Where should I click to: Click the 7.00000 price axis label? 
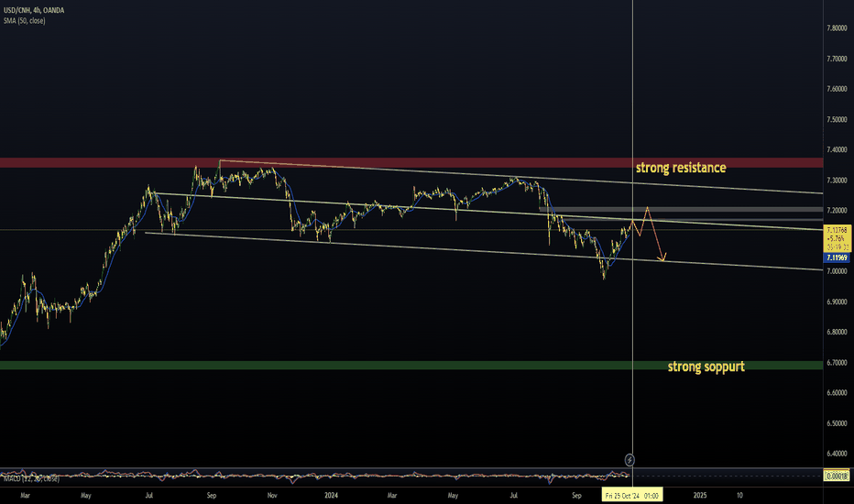837,271
